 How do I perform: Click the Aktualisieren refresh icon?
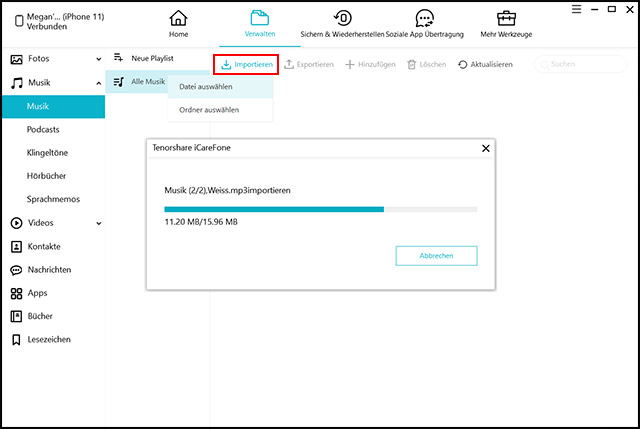tap(462, 64)
